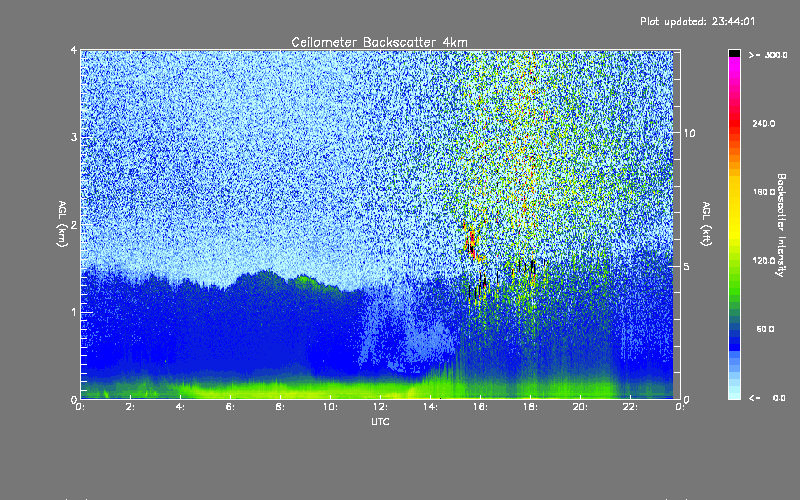Click the "12:" tick on the UTC axis

pyautogui.click(x=380, y=407)
